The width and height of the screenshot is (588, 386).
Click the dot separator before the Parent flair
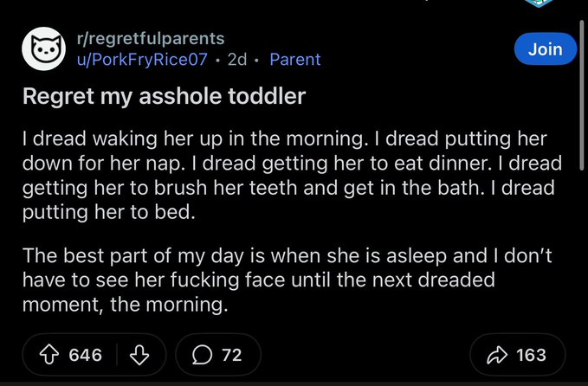coord(258,60)
